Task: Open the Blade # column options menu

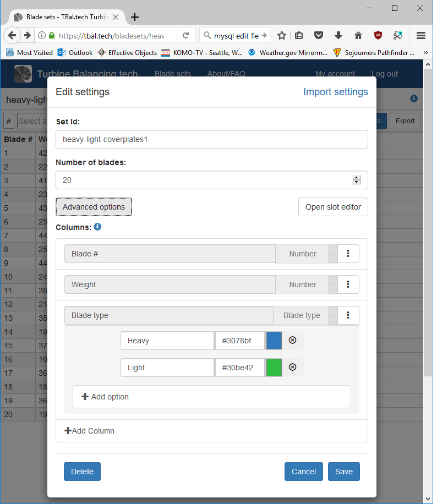Action: coord(348,254)
